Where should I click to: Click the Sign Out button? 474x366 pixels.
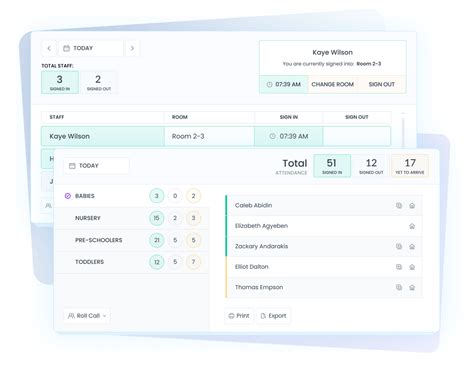coord(382,85)
